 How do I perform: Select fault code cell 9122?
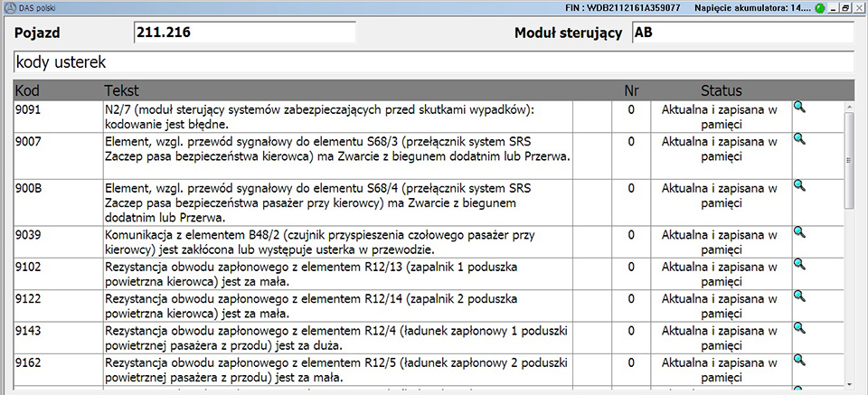58,305
